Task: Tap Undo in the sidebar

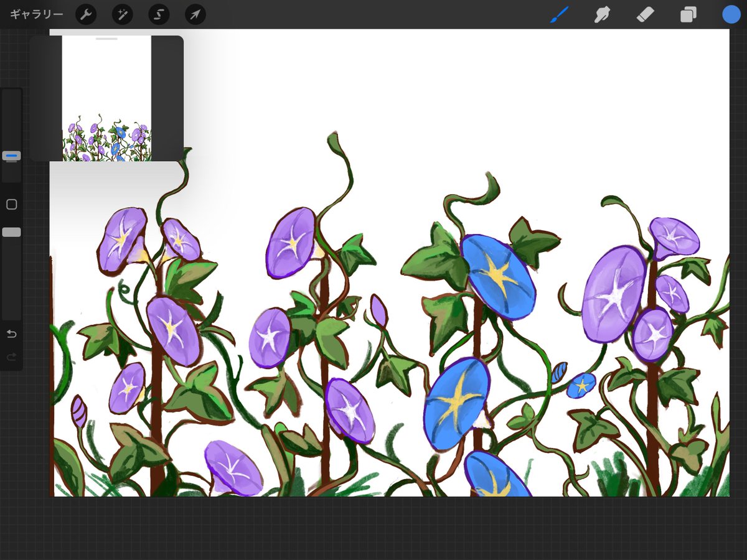Action: click(x=11, y=334)
